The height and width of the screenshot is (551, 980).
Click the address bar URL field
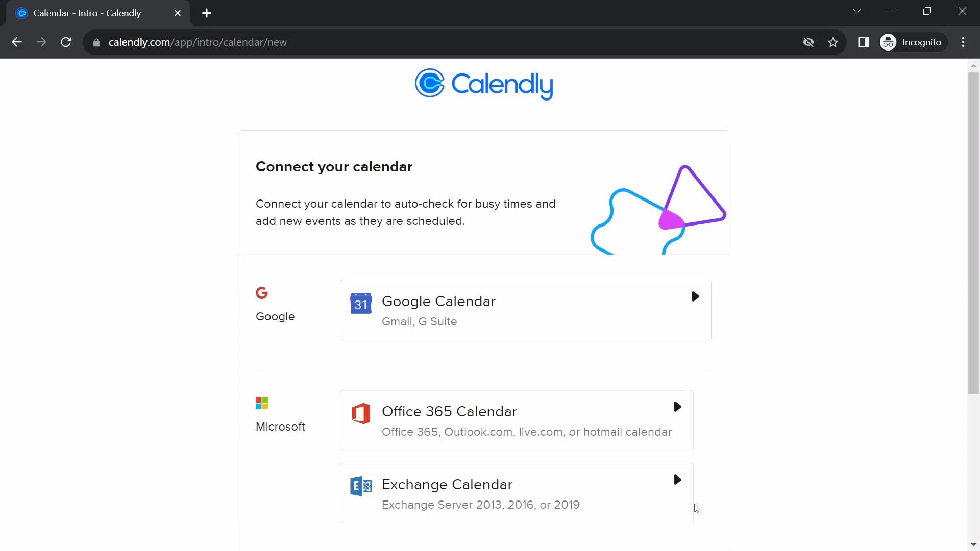199,42
